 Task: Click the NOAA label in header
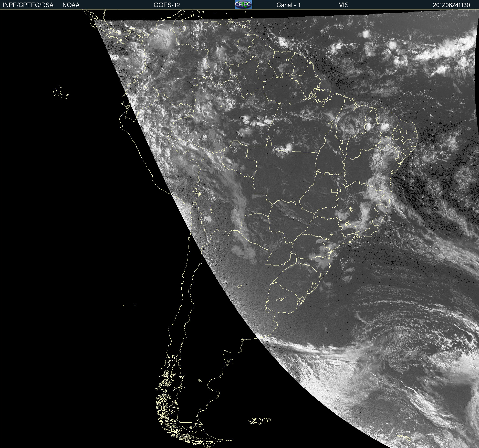tap(71, 5)
